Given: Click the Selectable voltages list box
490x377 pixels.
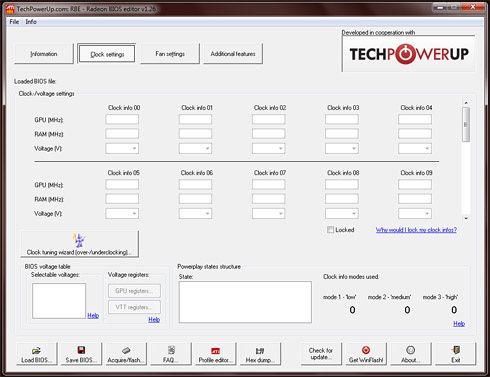Looking at the screenshot, I should [x=59, y=301].
